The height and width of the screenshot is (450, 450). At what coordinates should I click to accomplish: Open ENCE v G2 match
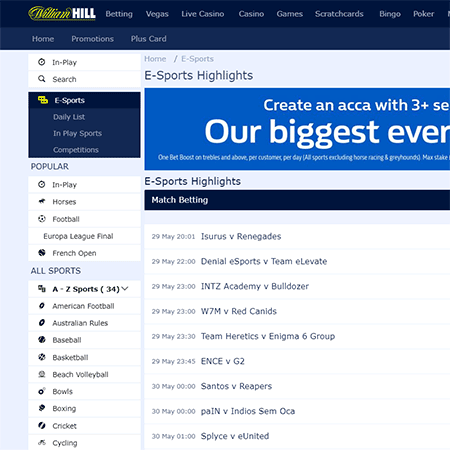pyautogui.click(x=223, y=361)
